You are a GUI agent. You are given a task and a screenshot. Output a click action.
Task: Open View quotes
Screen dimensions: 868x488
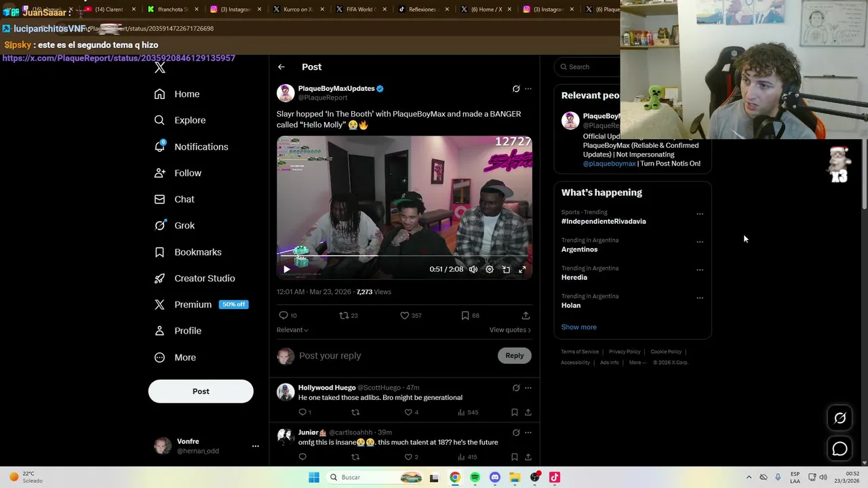pos(510,330)
